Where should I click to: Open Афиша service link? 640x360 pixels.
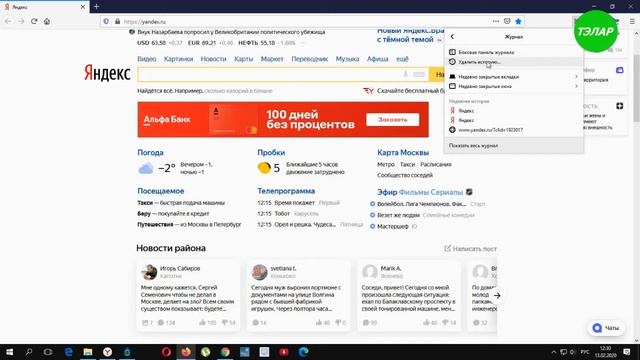tap(378, 59)
